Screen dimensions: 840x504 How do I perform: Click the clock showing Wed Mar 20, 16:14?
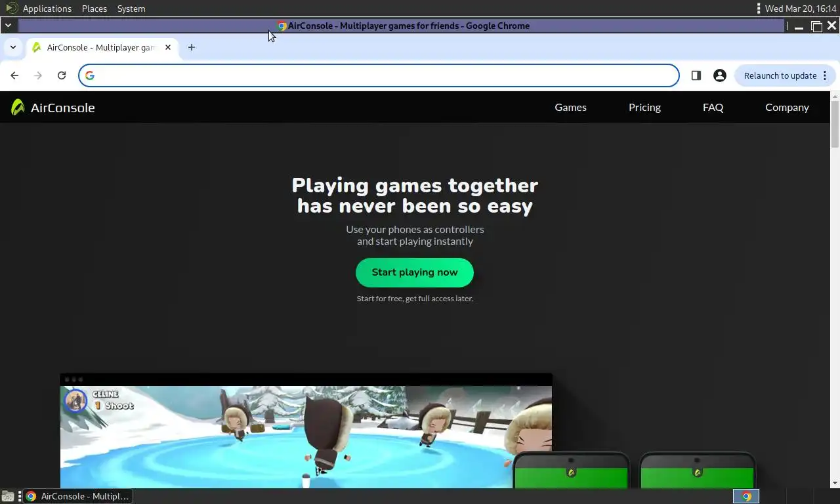[801, 9]
